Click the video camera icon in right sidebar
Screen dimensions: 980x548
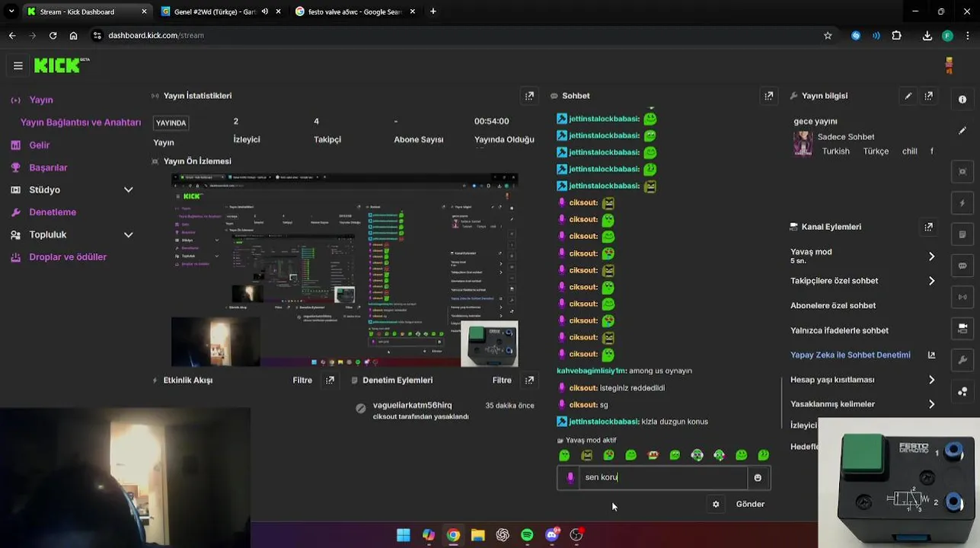tap(962, 327)
